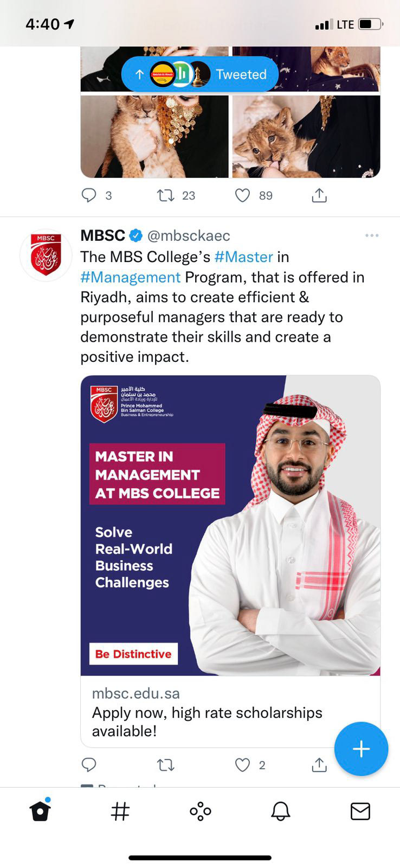Open the Search hashtag tab
Screen dimensions: 400x868
point(120,812)
